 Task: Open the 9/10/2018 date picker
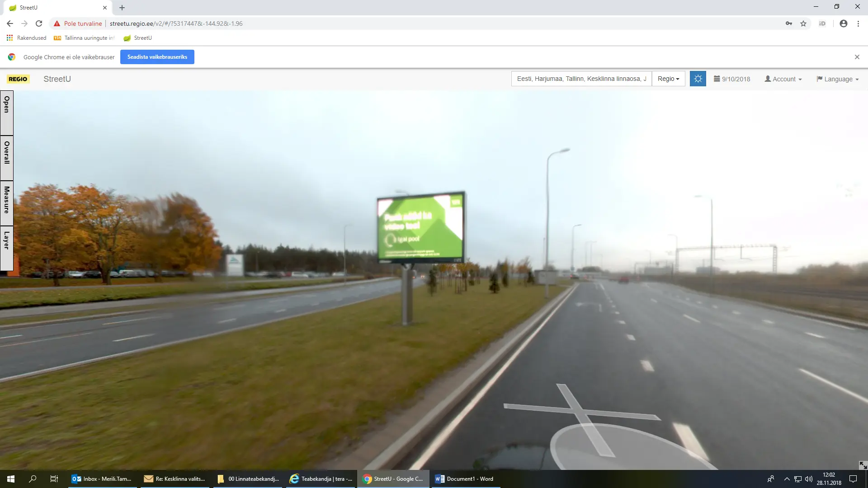pos(732,79)
